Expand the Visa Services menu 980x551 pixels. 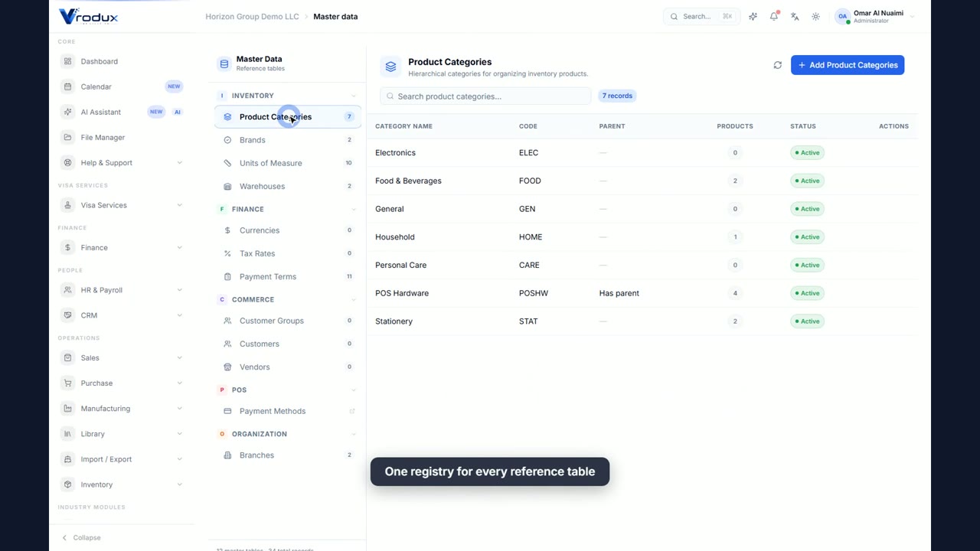point(122,205)
